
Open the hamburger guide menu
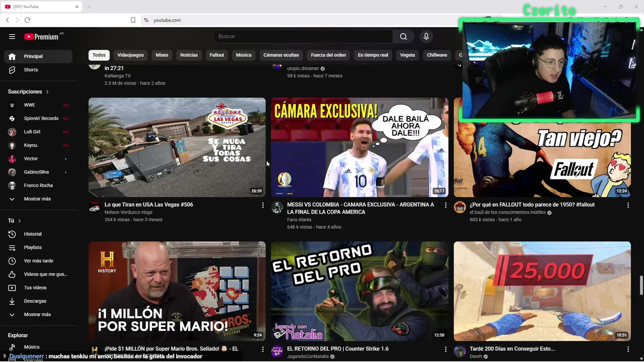coord(12,36)
